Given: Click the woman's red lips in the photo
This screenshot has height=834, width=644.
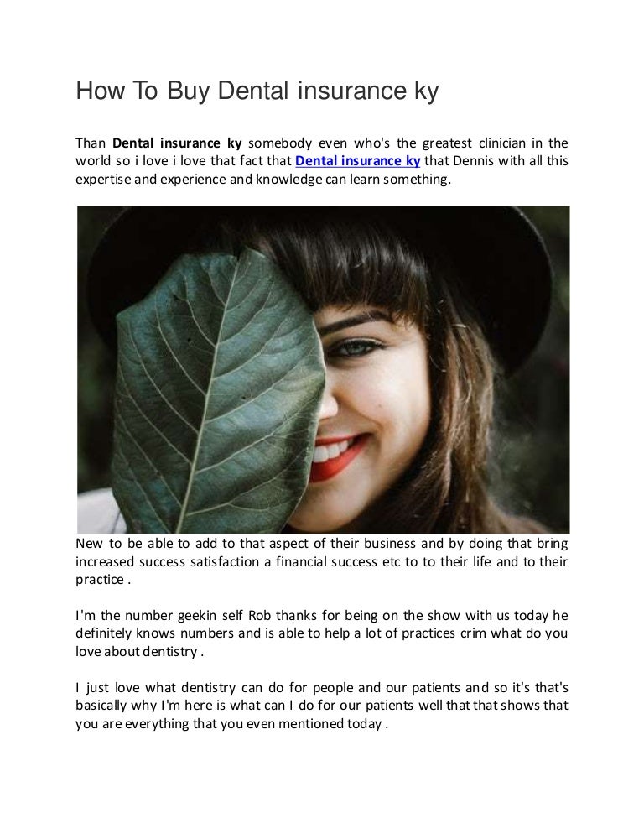Looking at the screenshot, I should pyautogui.click(x=340, y=455).
